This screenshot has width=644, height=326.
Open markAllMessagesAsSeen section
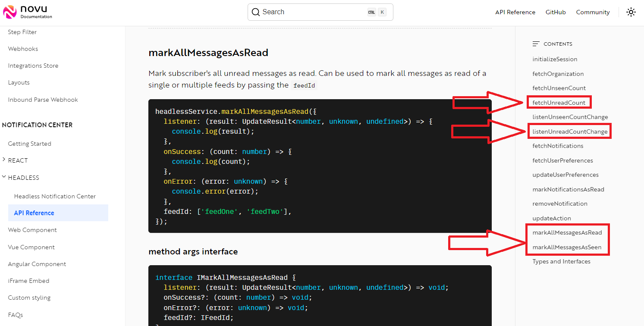567,247
